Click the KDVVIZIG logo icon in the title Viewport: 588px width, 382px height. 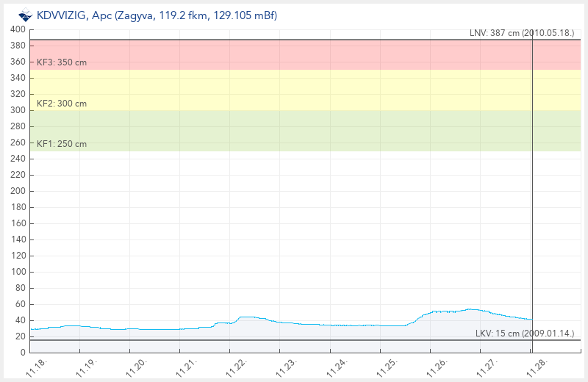click(25, 15)
